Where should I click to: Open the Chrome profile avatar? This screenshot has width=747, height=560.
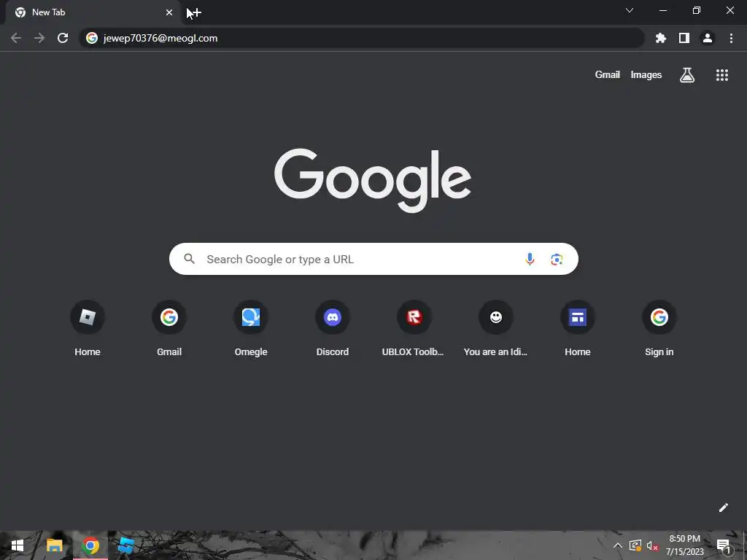[708, 38]
